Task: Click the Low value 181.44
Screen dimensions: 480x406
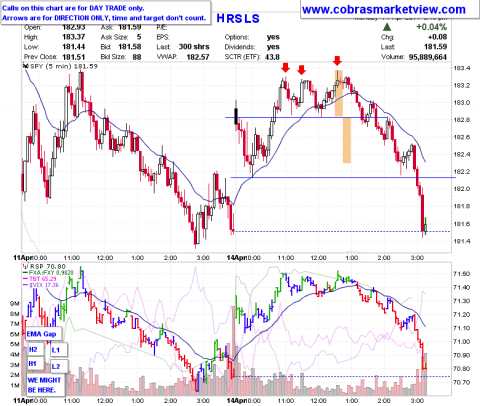Action: click(74, 47)
